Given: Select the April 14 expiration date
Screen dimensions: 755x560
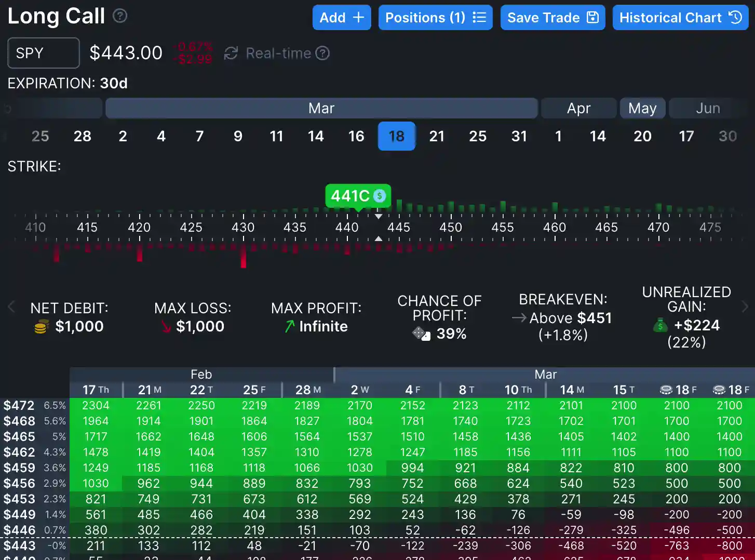Looking at the screenshot, I should pyautogui.click(x=598, y=136).
